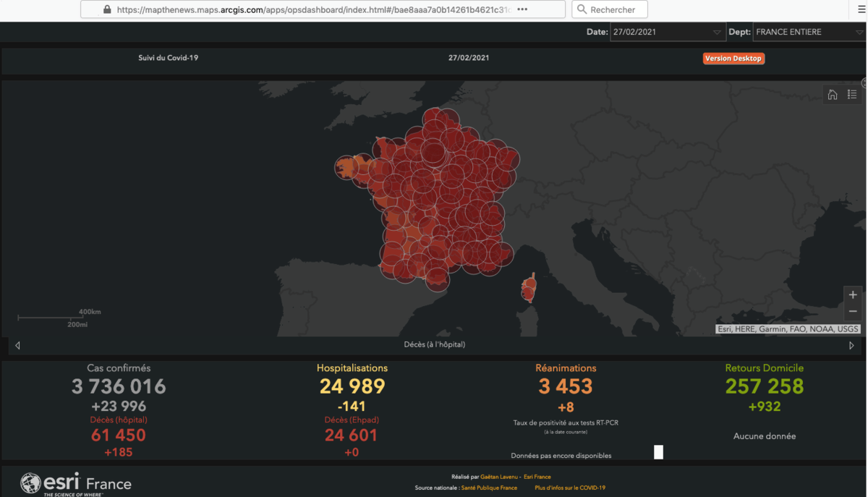Open the Santé Publique France link

click(489, 488)
